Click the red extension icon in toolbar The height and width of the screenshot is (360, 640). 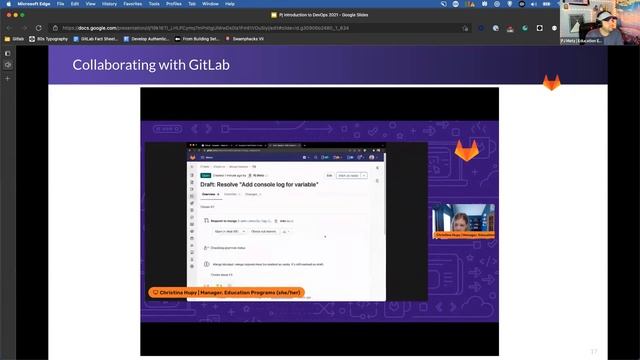510,28
